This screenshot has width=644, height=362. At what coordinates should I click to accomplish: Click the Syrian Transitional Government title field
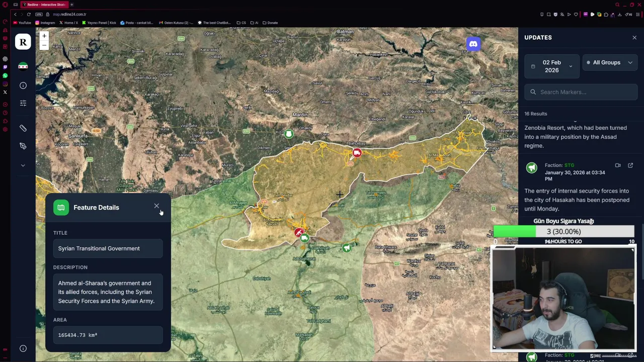[x=108, y=248]
